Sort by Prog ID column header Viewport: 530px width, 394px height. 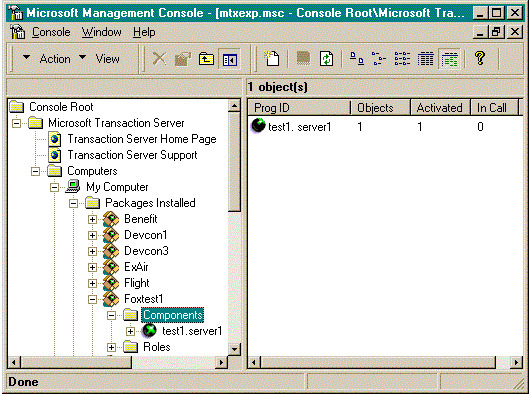tap(299, 108)
